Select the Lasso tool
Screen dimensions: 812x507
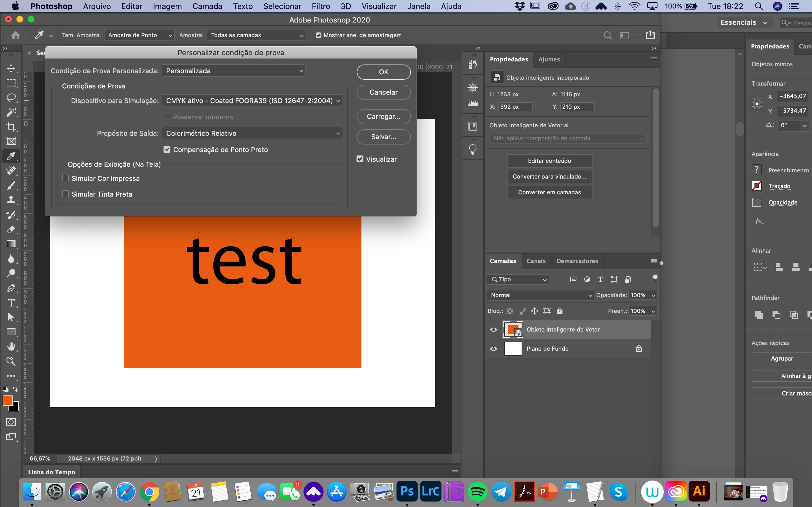[x=11, y=97]
